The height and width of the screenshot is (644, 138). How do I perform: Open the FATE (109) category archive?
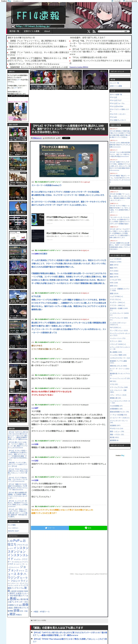pos(114,283)
